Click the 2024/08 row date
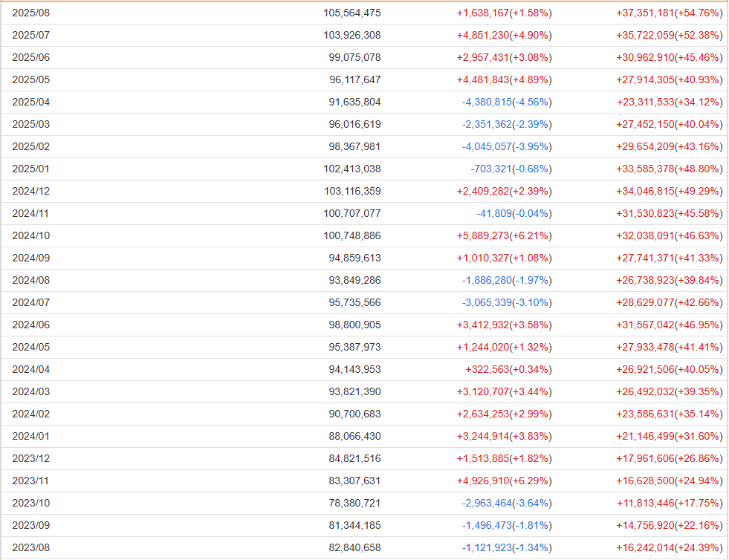This screenshot has height=560, width=729. pos(30,281)
